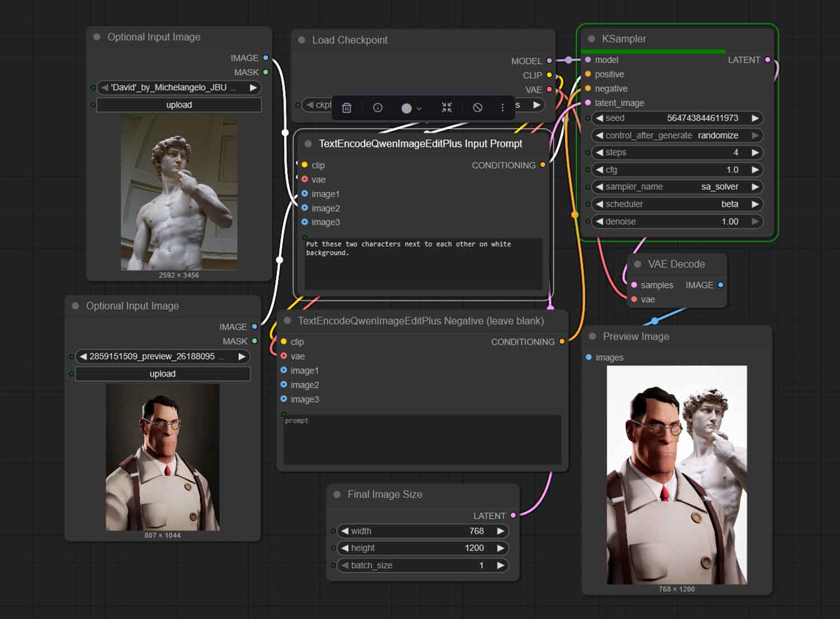Collapse the node with the minimize arrows icon
This screenshot has height=619, width=840.
click(x=446, y=107)
